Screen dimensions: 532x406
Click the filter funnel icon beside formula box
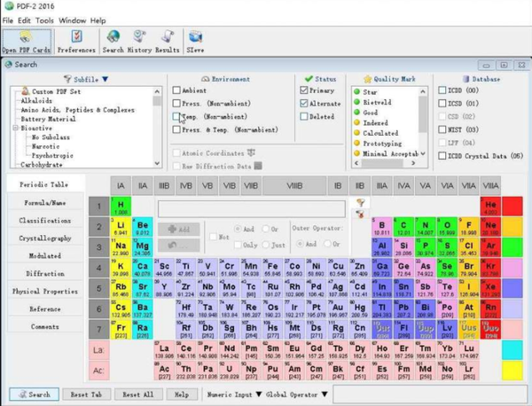point(360,203)
